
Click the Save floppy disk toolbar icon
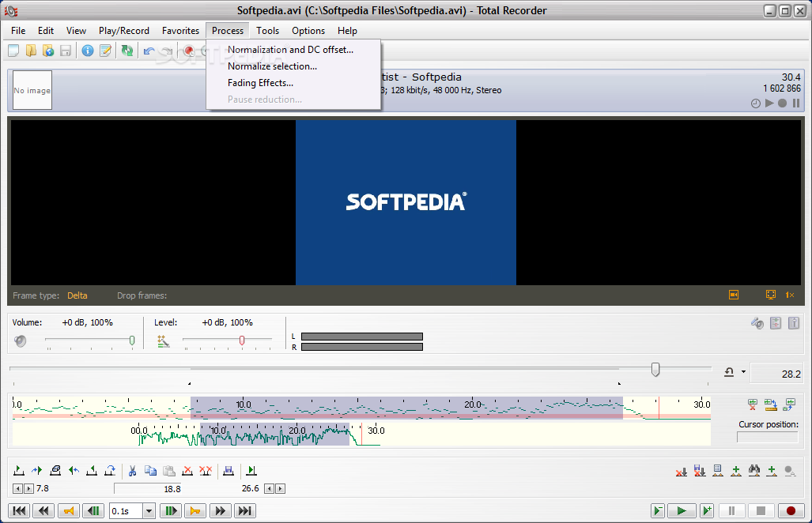coord(66,51)
